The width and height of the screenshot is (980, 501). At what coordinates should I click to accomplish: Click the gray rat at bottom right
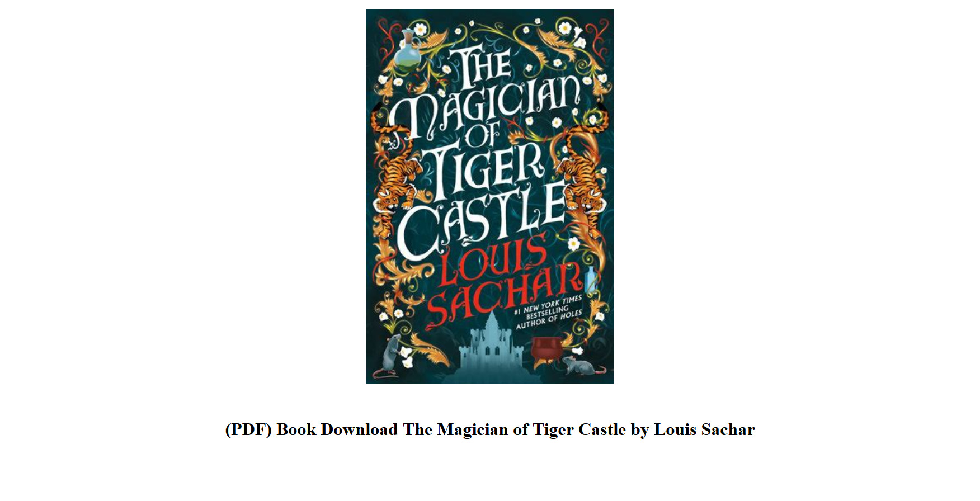pos(583,366)
